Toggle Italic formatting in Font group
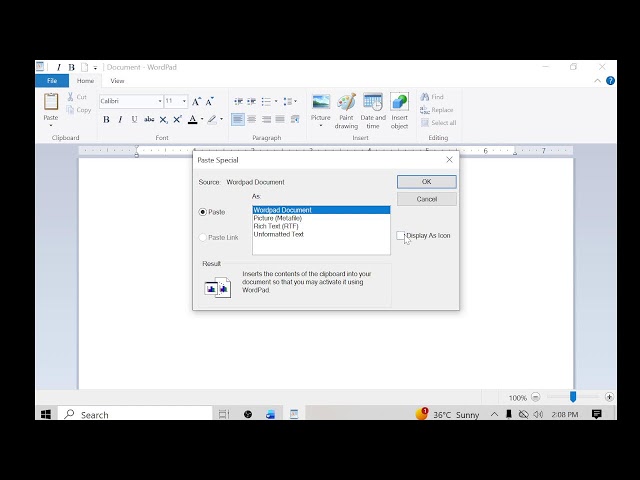Screen dimensions: 640x480 [120, 120]
